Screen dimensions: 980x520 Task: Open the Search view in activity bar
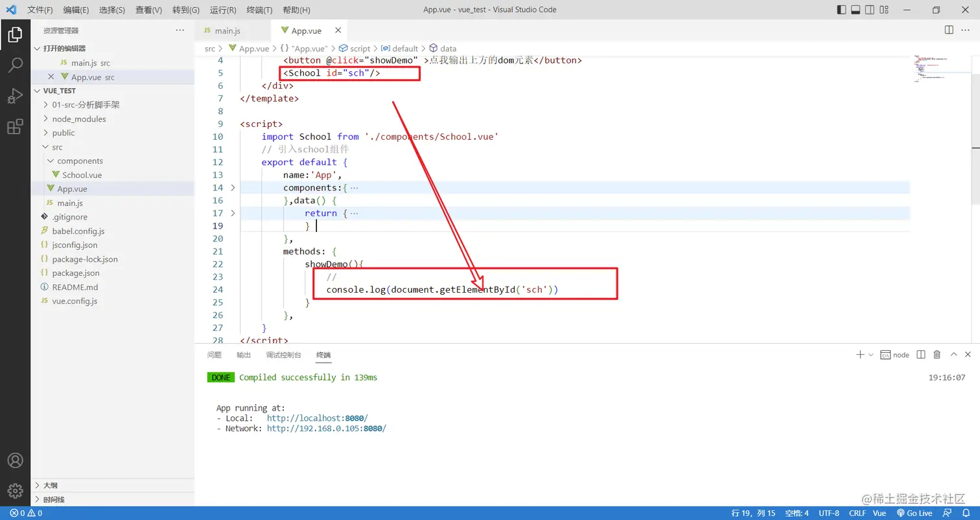point(15,65)
